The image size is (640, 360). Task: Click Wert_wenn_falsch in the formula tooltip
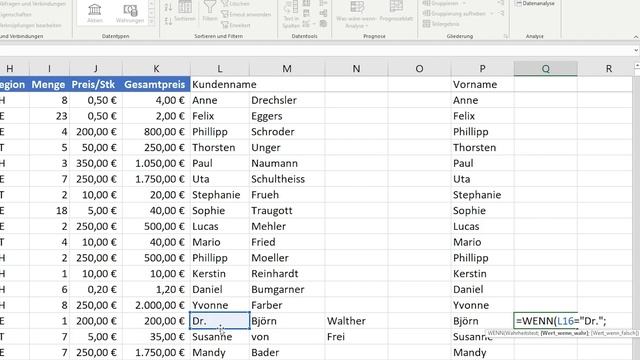pyautogui.click(x=613, y=333)
